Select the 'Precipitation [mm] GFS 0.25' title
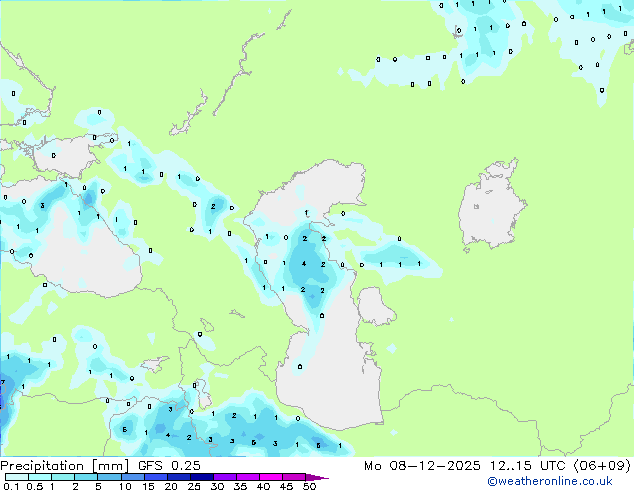Image resolution: width=634 pixels, height=490 pixels. (x=100, y=466)
